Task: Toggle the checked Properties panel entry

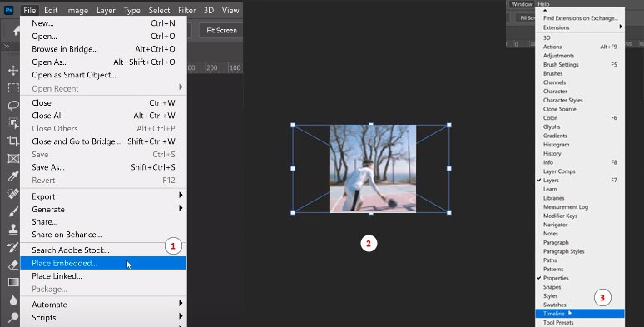Action: tap(580, 278)
